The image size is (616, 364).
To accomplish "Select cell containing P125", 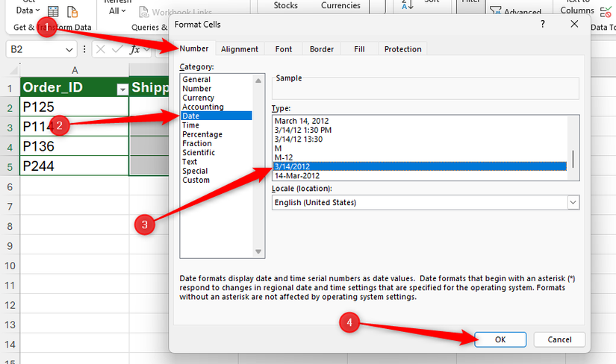I will pos(74,107).
